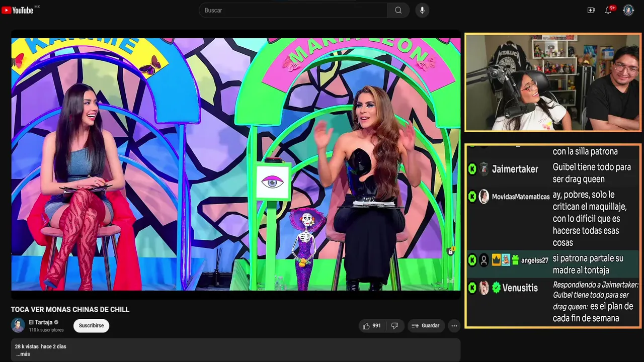
Task: Start voice search with the microphone
Action: click(x=422, y=10)
